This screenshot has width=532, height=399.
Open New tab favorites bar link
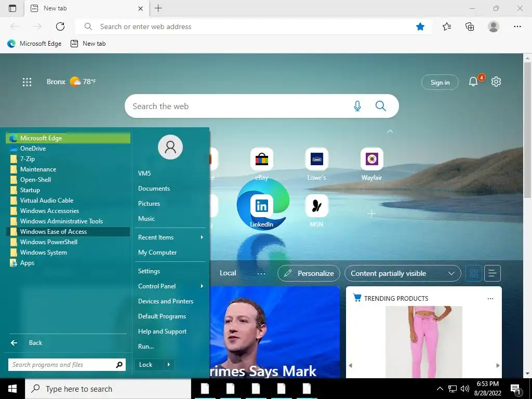(88, 44)
